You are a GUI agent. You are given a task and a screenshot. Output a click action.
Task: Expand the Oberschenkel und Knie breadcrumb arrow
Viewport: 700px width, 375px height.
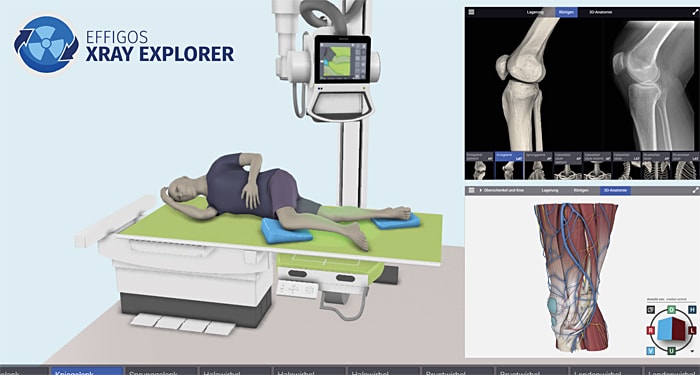pyautogui.click(x=481, y=191)
